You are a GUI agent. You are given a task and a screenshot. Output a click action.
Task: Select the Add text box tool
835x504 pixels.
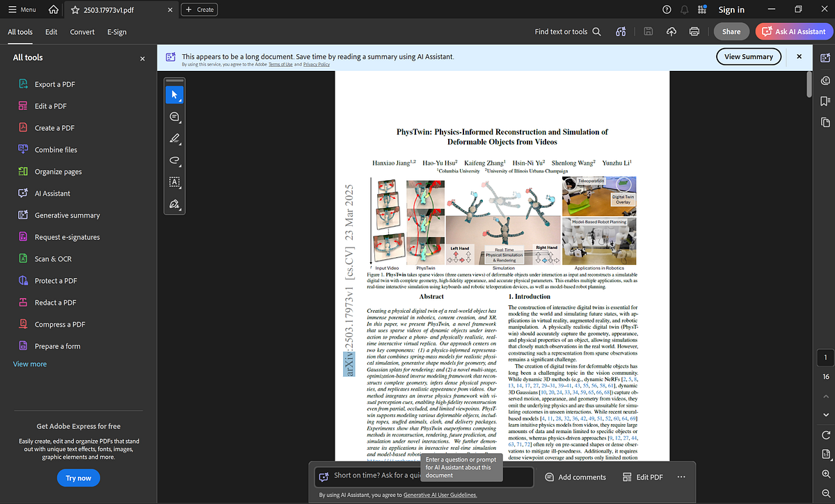[175, 182]
